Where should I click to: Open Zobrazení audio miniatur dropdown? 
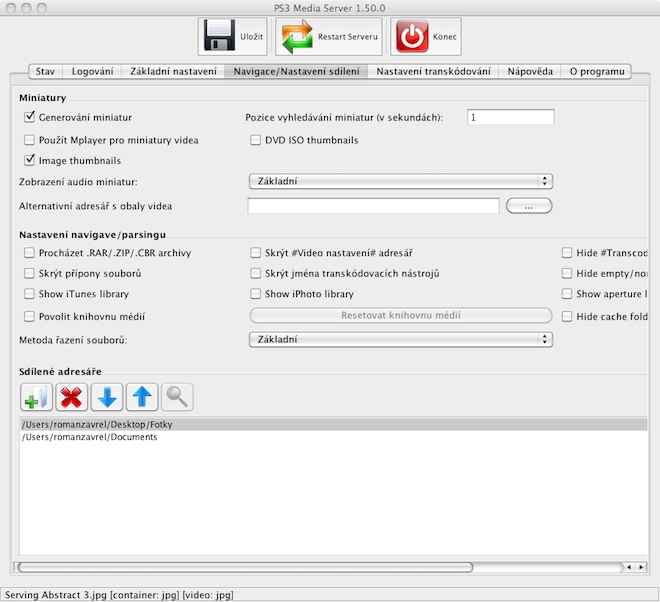(401, 181)
